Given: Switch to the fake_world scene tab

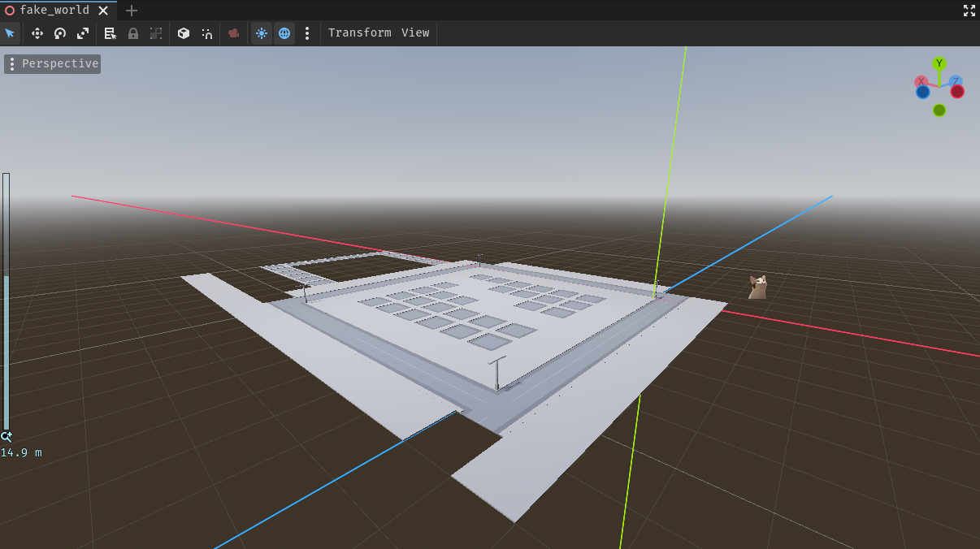Looking at the screenshot, I should pos(54,11).
